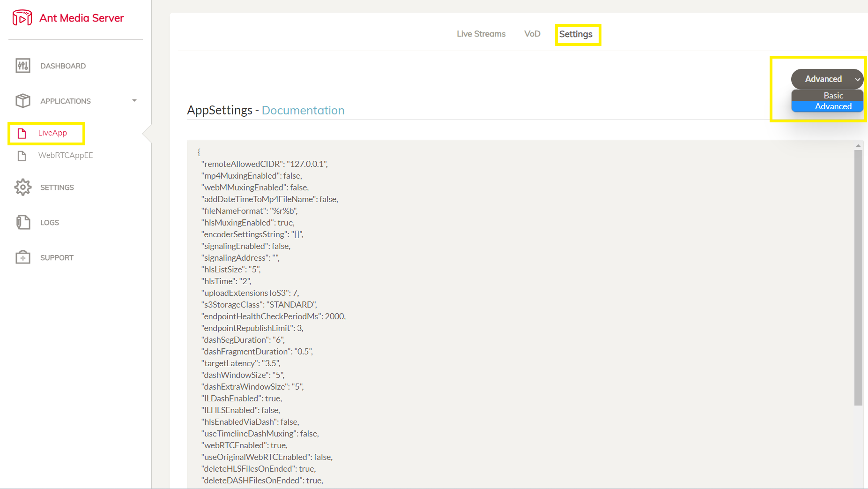Click the LiveApp document icon
This screenshot has height=489, width=868.
22,133
